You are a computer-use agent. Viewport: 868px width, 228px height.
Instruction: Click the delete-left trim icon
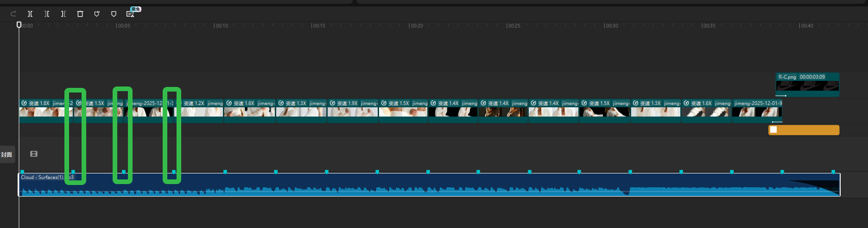pyautogui.click(x=47, y=14)
